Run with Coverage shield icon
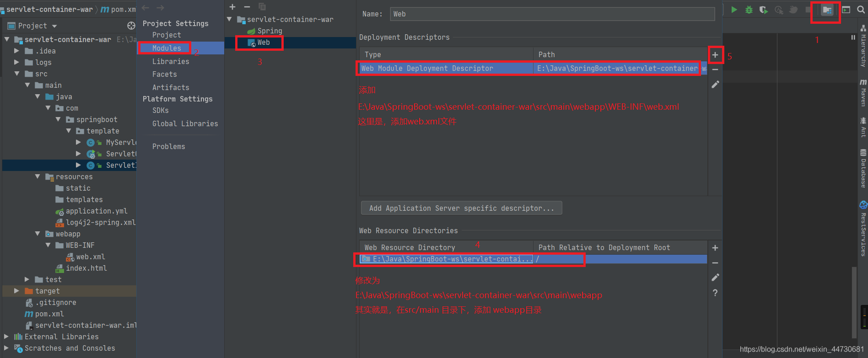 [763, 10]
